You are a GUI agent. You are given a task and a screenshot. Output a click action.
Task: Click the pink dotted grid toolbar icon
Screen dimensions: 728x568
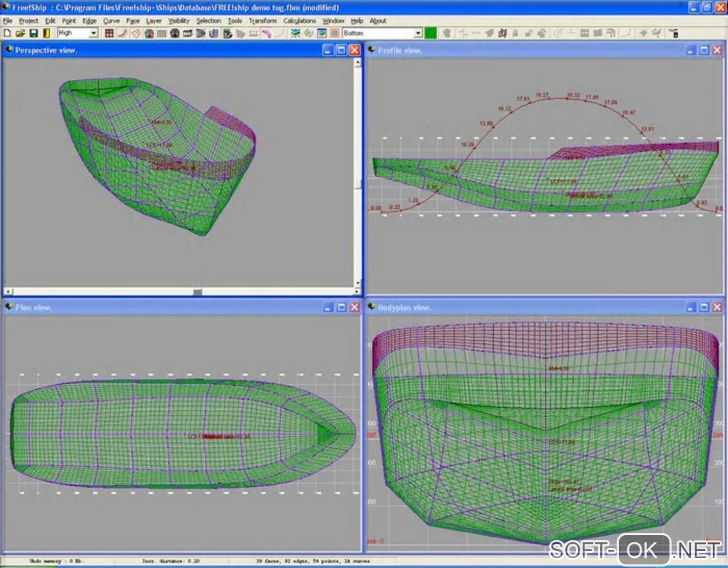coord(334,33)
